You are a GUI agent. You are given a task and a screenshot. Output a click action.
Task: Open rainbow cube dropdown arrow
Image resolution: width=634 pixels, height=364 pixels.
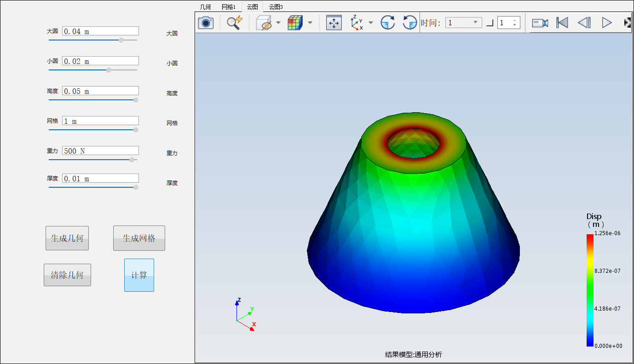coord(310,23)
